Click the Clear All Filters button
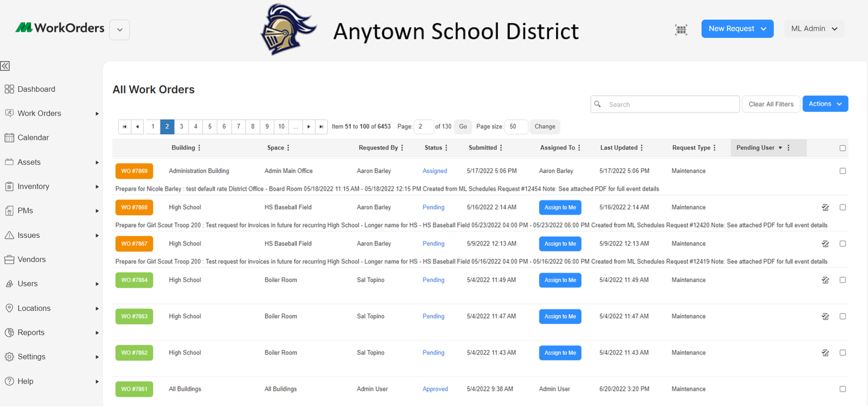 pyautogui.click(x=771, y=104)
